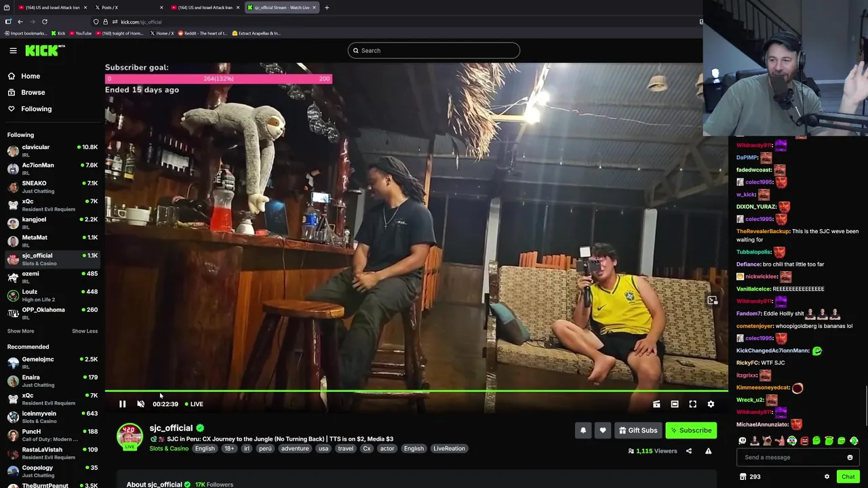Screen dimensions: 868x488
Task: Click the Kick search box
Action: [x=434, y=50]
